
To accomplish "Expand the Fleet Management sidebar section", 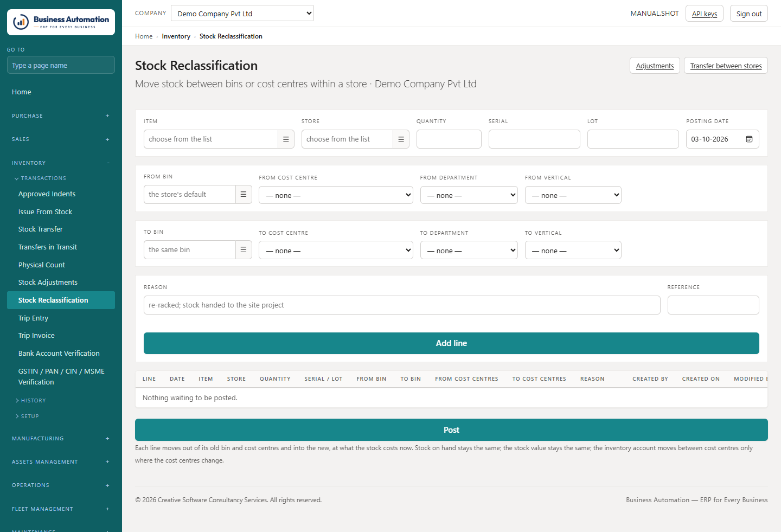I will (61, 509).
